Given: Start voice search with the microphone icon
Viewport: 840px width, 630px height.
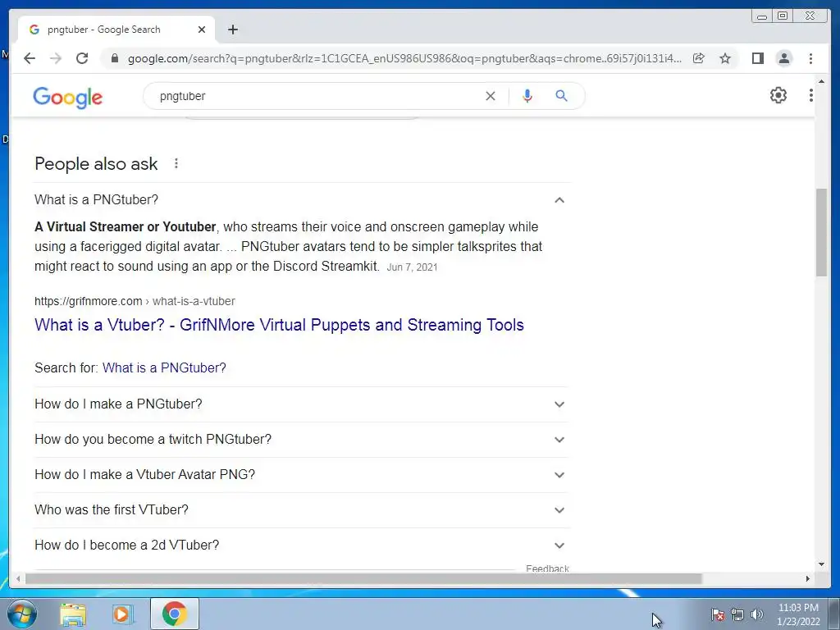Looking at the screenshot, I should (x=527, y=96).
